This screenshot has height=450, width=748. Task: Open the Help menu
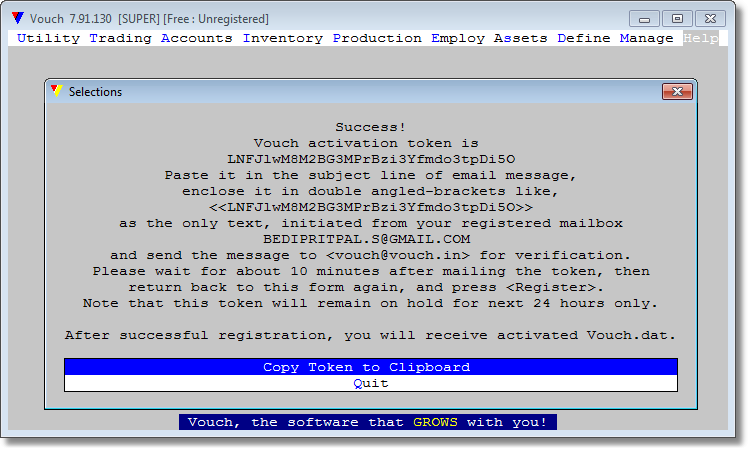700,38
